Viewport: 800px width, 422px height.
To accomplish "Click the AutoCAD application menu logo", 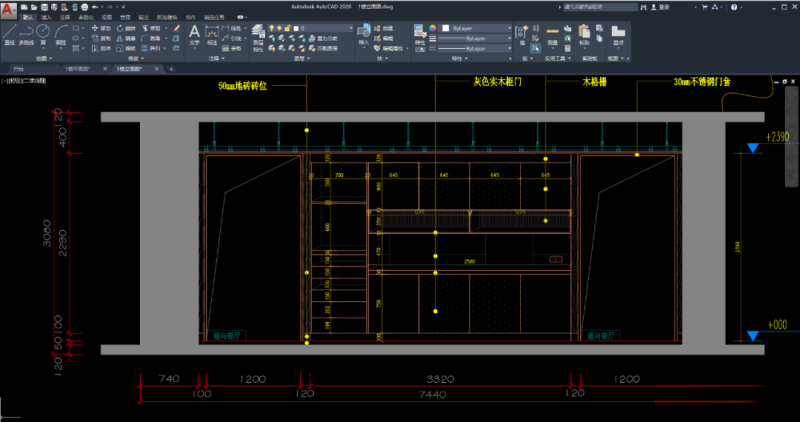I will [x=8, y=8].
